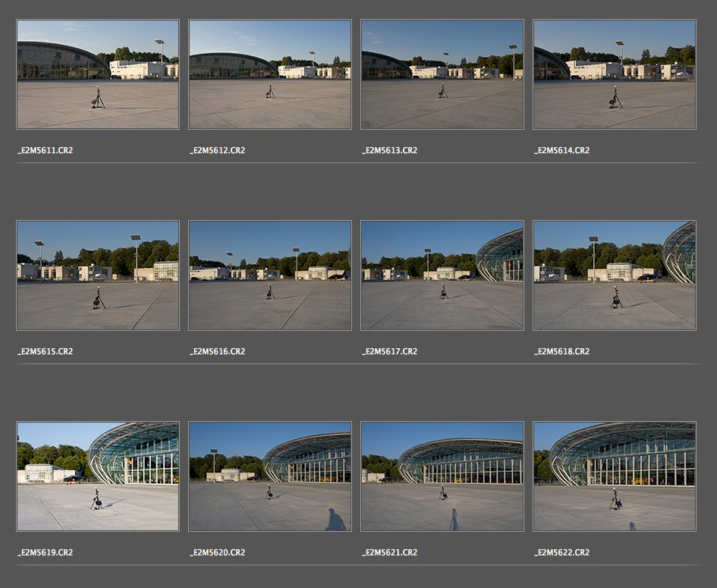Viewport: 717px width, 588px height.
Task: Select thumbnail image _E2M5611.CR2
Action: pyautogui.click(x=98, y=74)
